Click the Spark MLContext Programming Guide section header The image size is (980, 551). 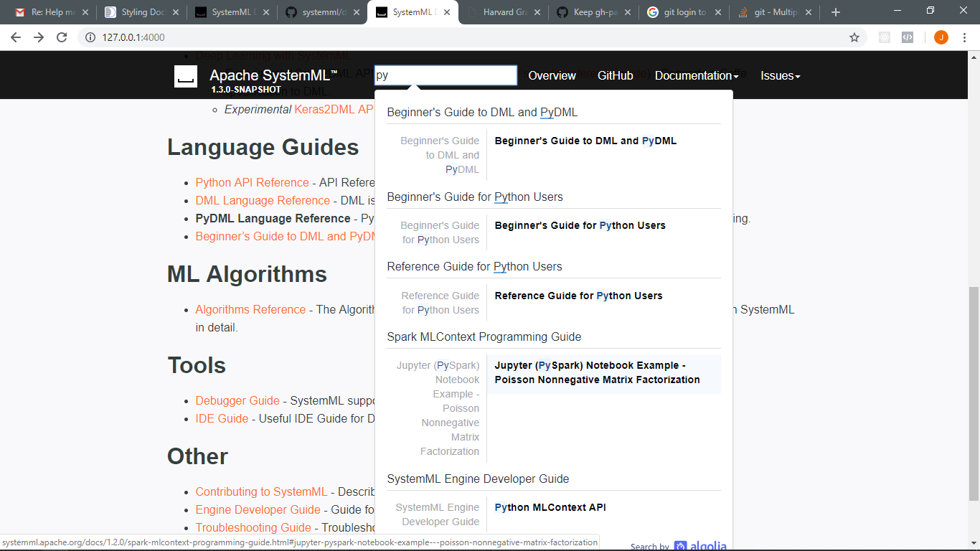484,337
